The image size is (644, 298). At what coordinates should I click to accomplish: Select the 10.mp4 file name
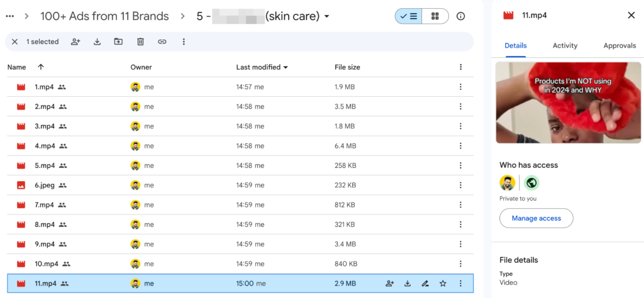tap(47, 263)
